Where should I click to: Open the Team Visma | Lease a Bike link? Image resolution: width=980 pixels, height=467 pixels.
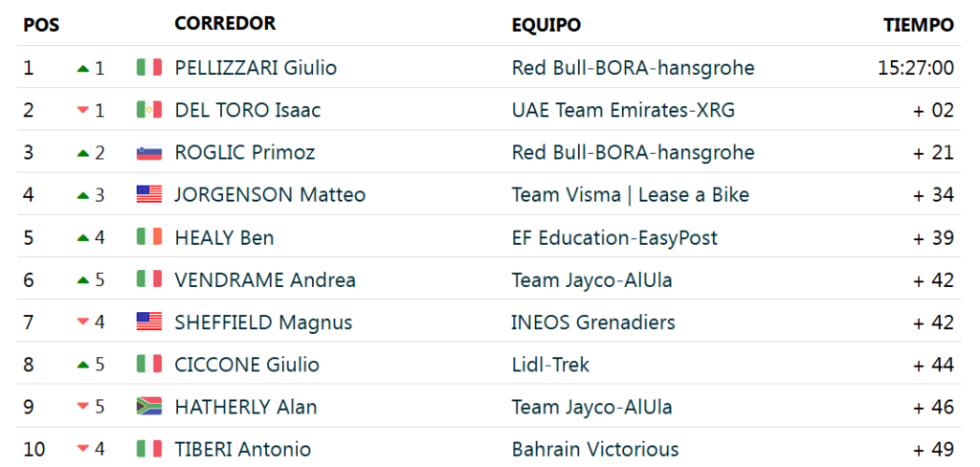[x=630, y=195]
